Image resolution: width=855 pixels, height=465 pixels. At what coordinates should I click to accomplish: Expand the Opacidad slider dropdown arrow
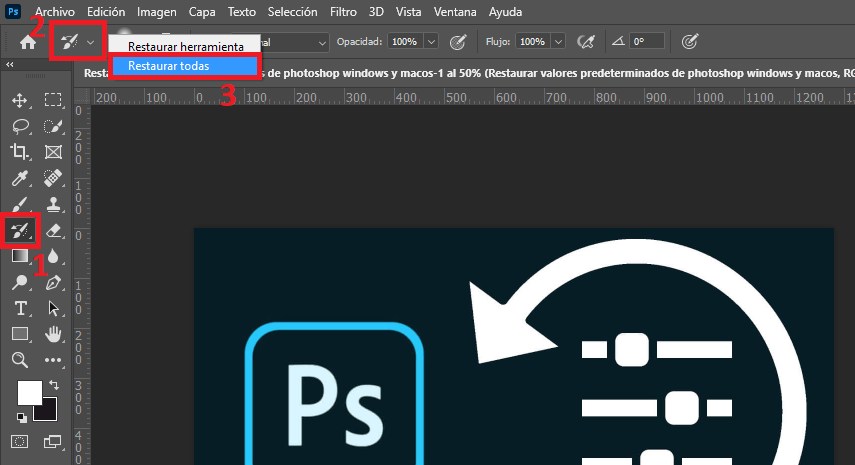pyautogui.click(x=431, y=41)
